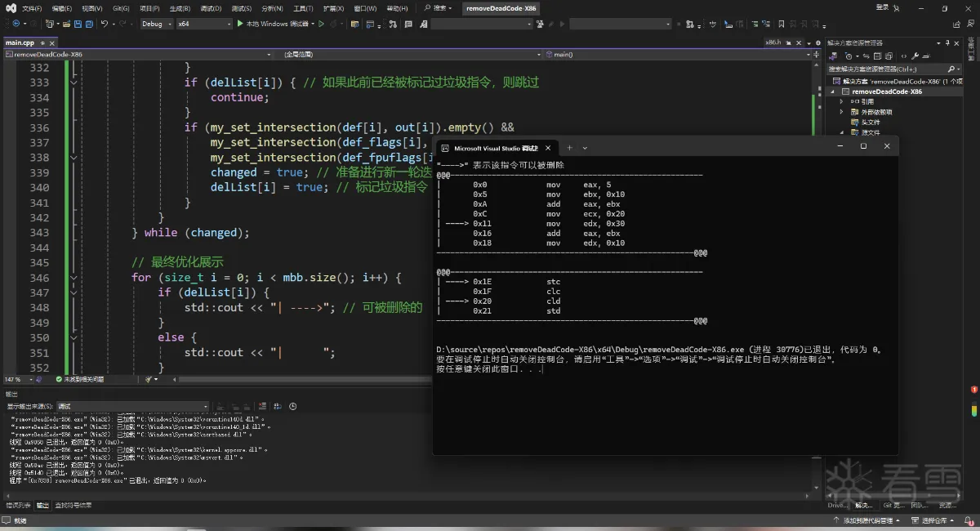Click the show all files icon in Solution Explorer
Image resolution: width=980 pixels, height=531 pixels.
[889, 56]
